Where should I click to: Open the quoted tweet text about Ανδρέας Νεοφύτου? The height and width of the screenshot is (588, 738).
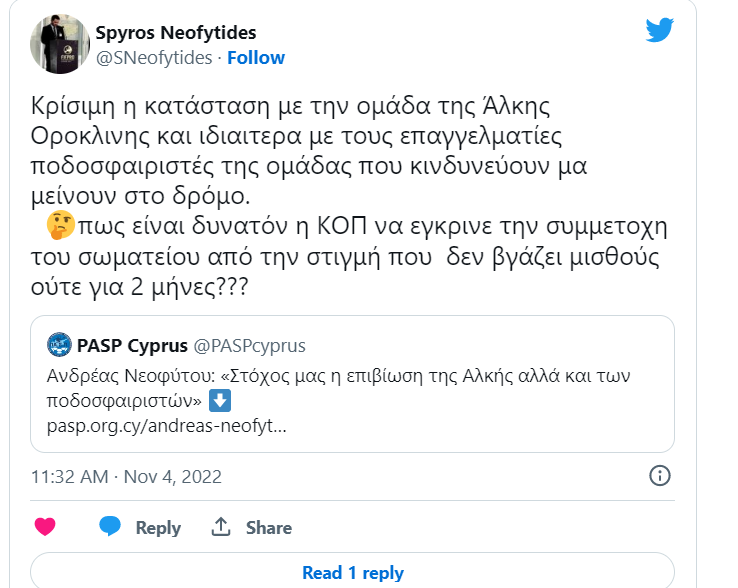338,388
